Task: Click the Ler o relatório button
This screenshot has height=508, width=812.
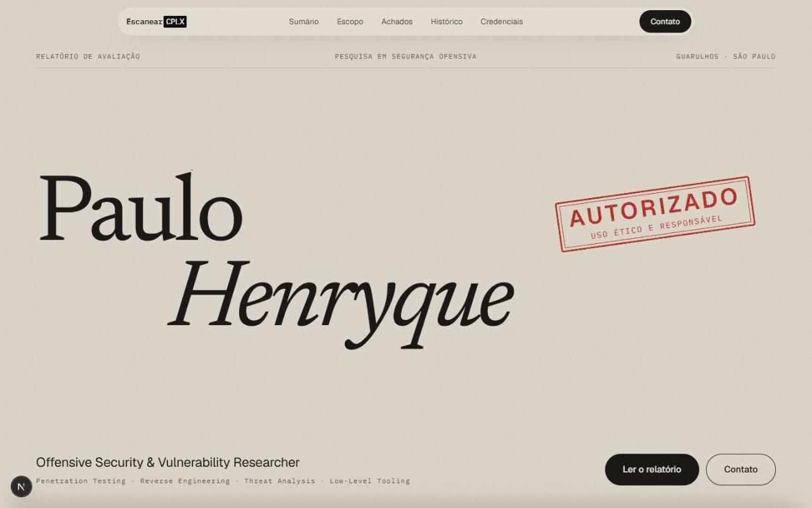Action: point(652,469)
